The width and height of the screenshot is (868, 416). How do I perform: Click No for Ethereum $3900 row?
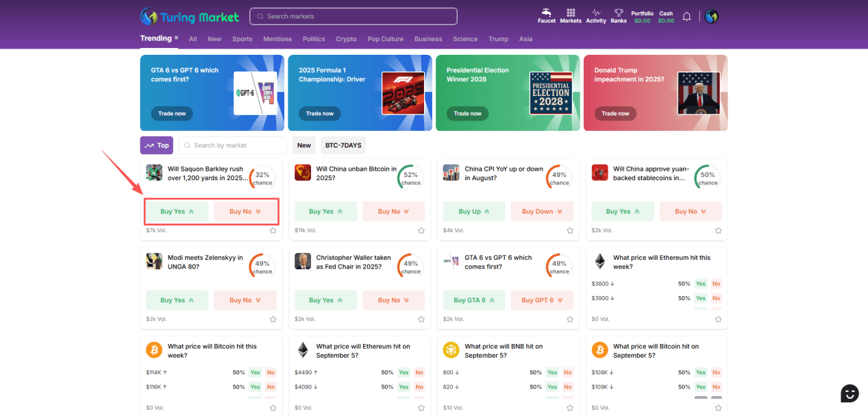tap(717, 298)
